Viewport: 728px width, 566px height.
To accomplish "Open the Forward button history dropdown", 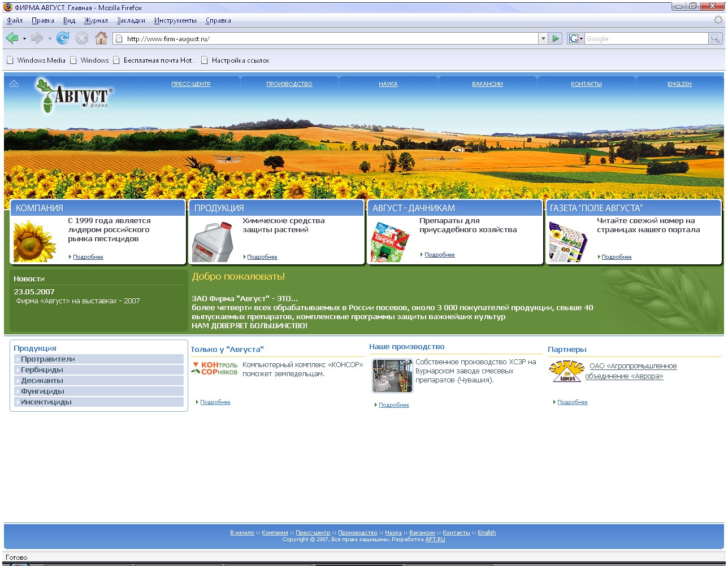I will tap(50, 39).
